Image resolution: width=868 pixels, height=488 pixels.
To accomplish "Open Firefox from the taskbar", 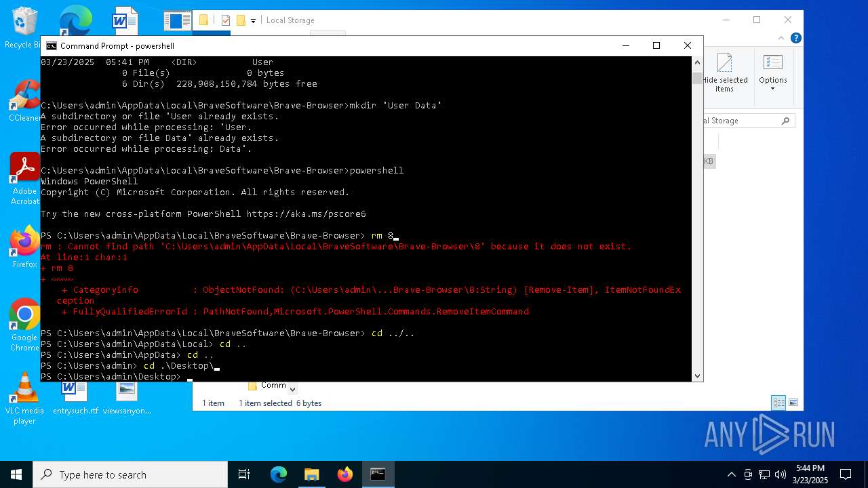I will [x=345, y=474].
